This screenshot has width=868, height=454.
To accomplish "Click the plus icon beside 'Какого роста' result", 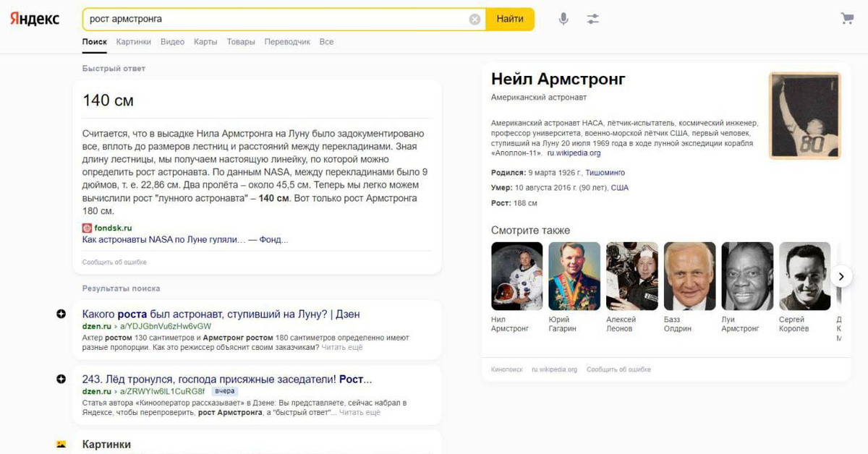I will click(61, 314).
